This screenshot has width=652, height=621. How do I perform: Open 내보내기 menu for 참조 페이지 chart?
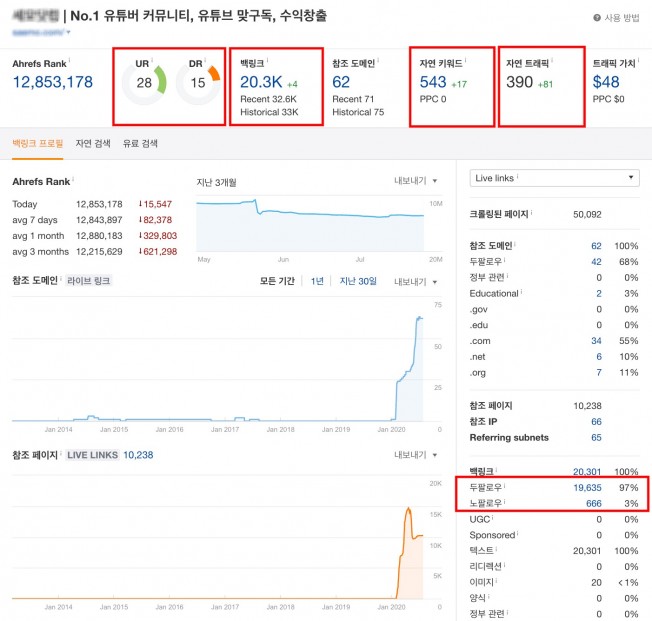415,455
